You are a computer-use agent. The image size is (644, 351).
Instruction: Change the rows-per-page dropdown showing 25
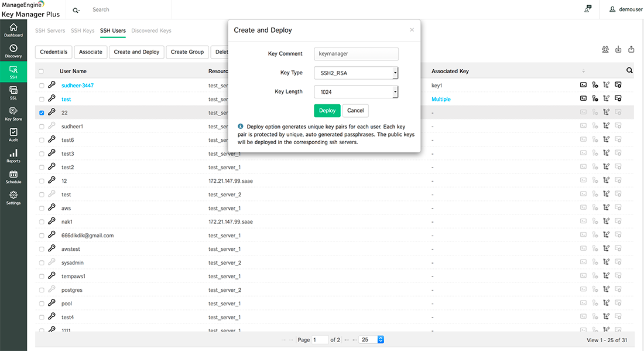click(372, 340)
